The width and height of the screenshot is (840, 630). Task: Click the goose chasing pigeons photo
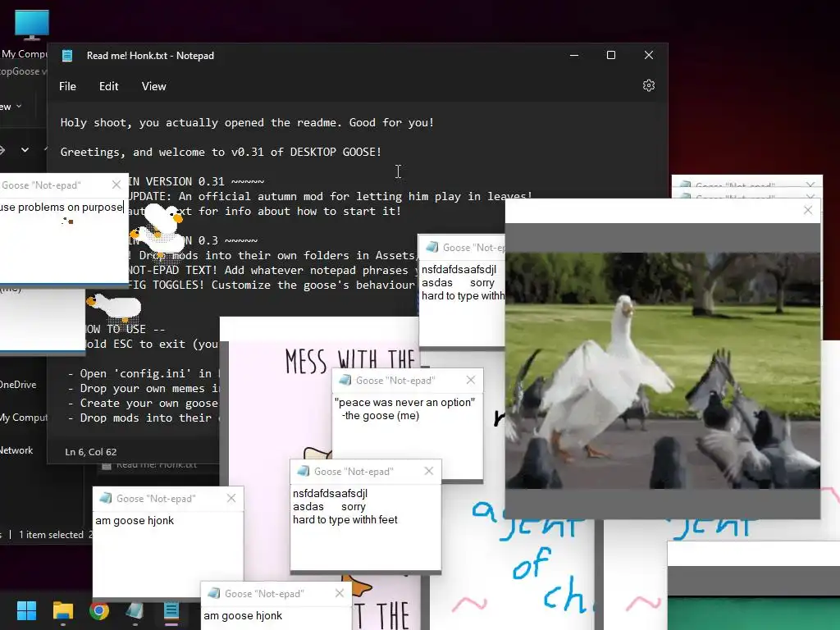[x=663, y=370]
